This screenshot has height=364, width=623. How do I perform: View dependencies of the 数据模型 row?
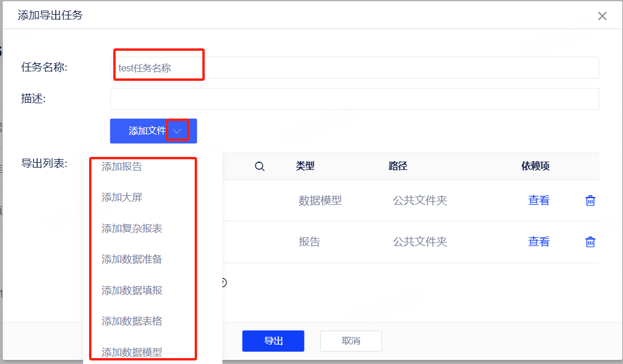coord(539,201)
